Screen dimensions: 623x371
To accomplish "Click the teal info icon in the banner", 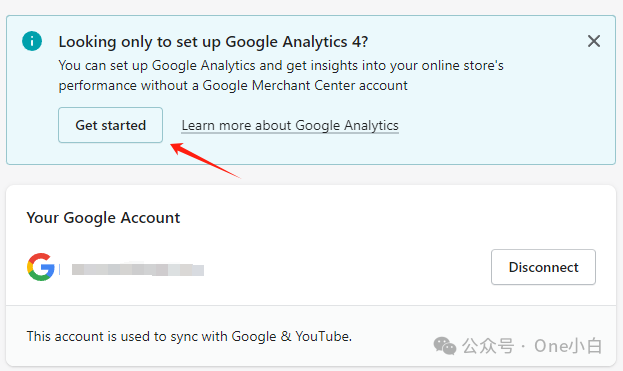I will (32, 41).
